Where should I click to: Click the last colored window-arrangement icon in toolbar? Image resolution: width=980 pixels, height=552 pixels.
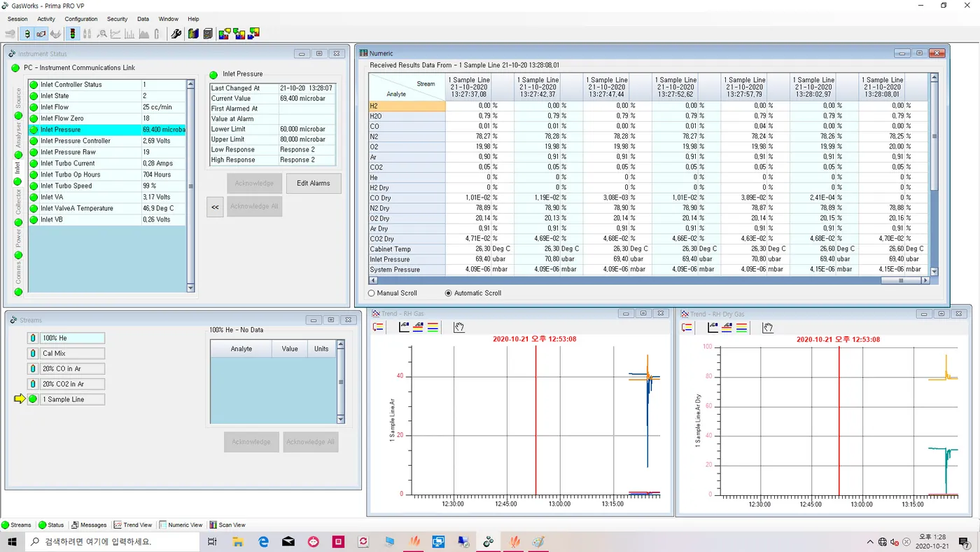coord(253,34)
